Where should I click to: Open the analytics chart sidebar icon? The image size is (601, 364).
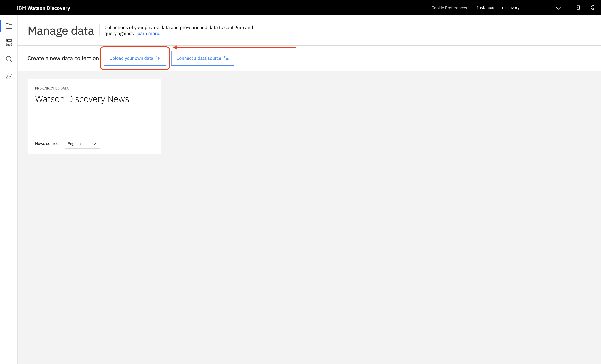[x=9, y=76]
